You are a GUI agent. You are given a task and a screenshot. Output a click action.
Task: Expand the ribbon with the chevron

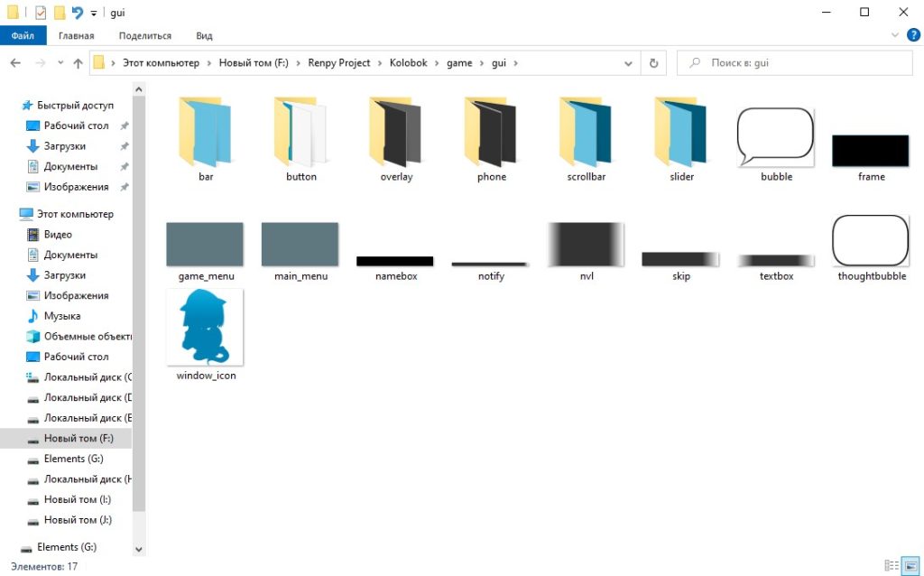click(x=896, y=35)
